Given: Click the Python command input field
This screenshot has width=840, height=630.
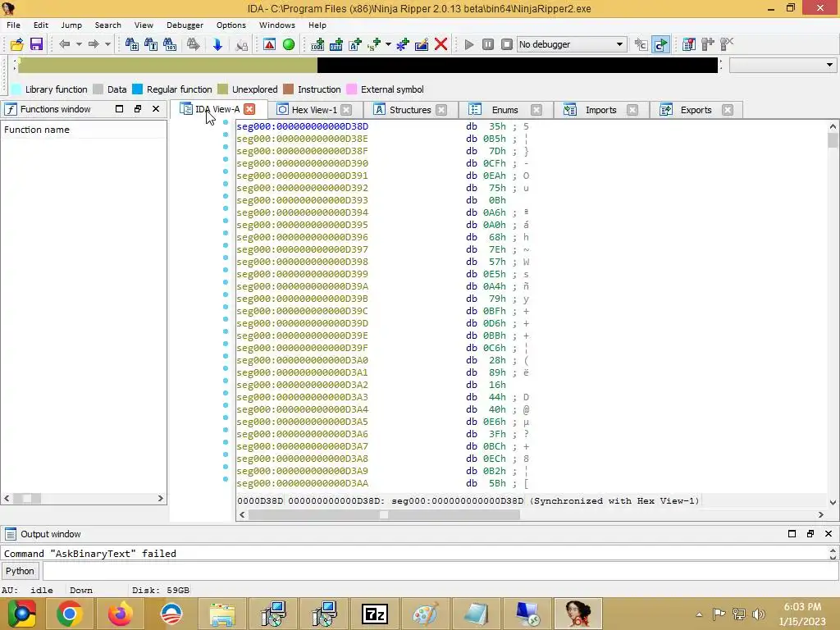Looking at the screenshot, I should click(440, 571).
